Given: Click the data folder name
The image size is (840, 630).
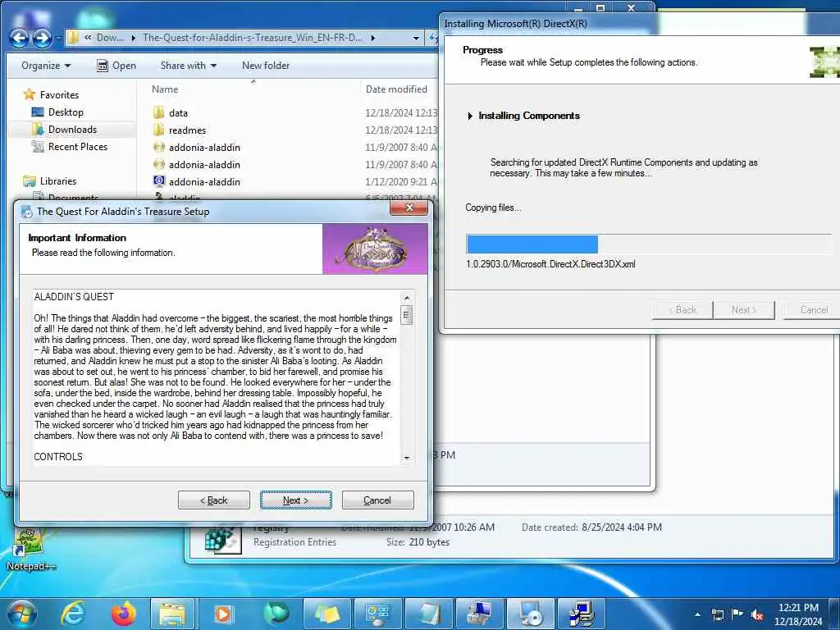Looking at the screenshot, I should click(178, 113).
